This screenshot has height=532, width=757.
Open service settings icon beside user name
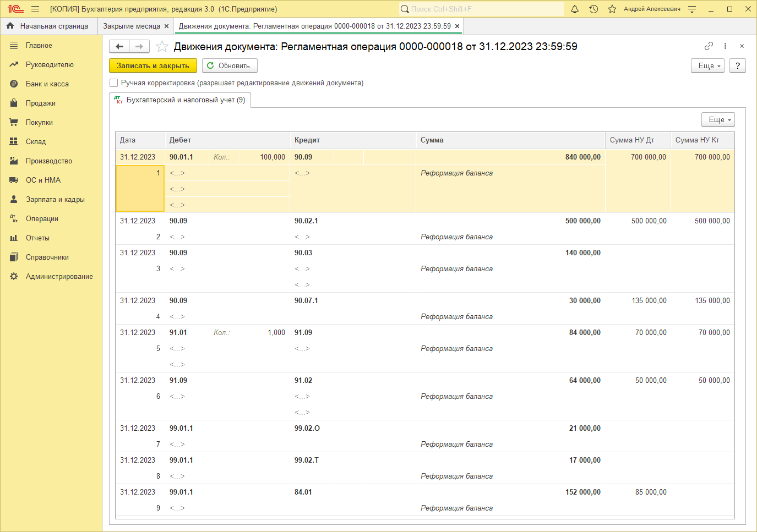click(693, 9)
